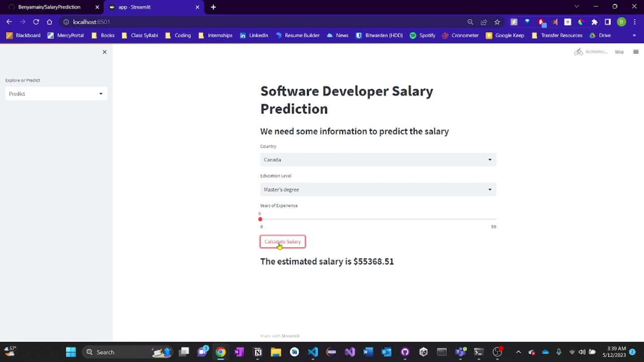
Task: Open Chrome from the taskbar
Action: (x=221, y=352)
